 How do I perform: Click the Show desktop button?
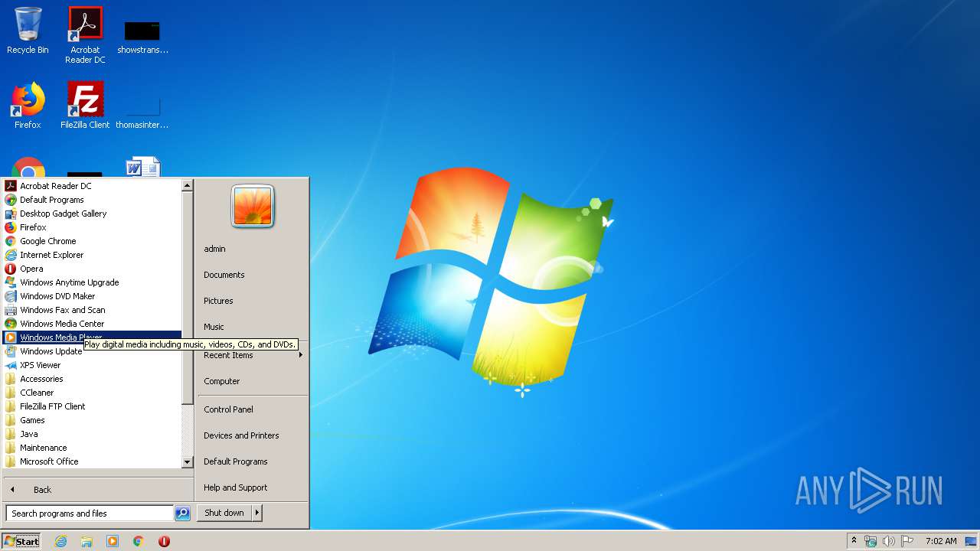point(972,541)
